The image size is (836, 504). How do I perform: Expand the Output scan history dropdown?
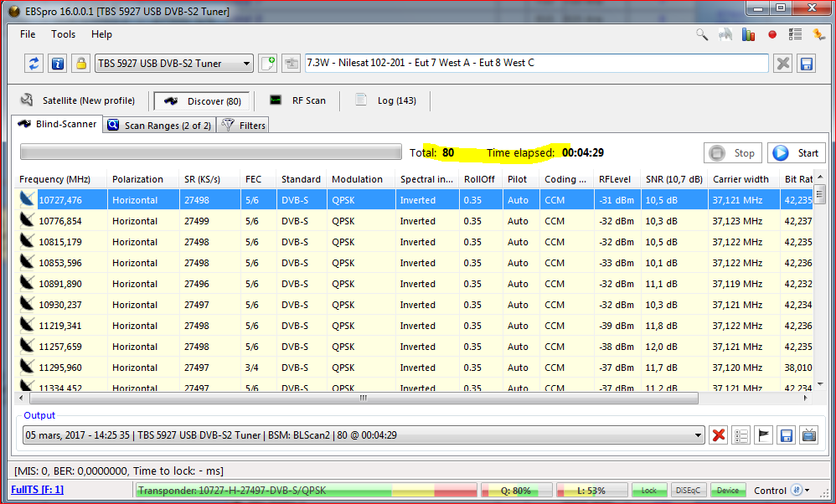[x=699, y=435]
